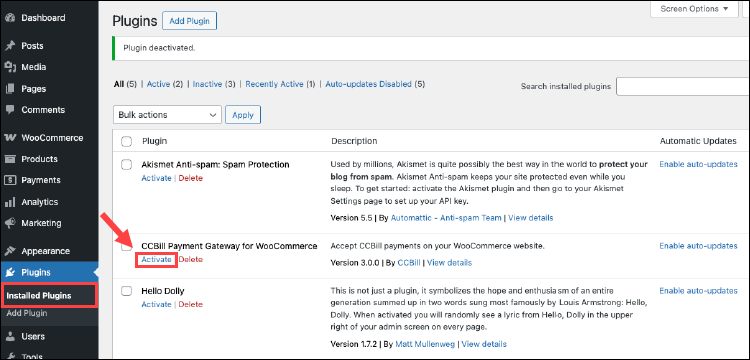The image size is (750, 360).
Task: Click the Automatic Updates column header
Action: point(698,142)
